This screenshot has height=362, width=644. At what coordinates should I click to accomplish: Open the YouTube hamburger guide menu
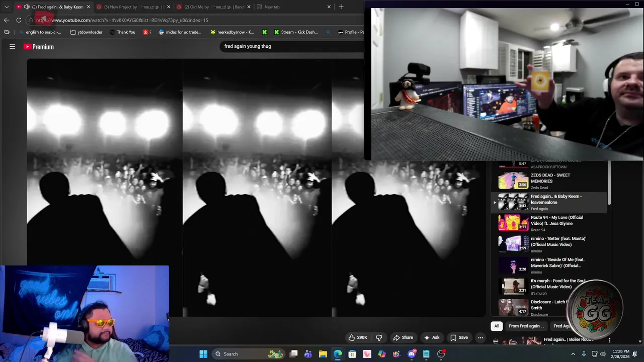(12, 47)
